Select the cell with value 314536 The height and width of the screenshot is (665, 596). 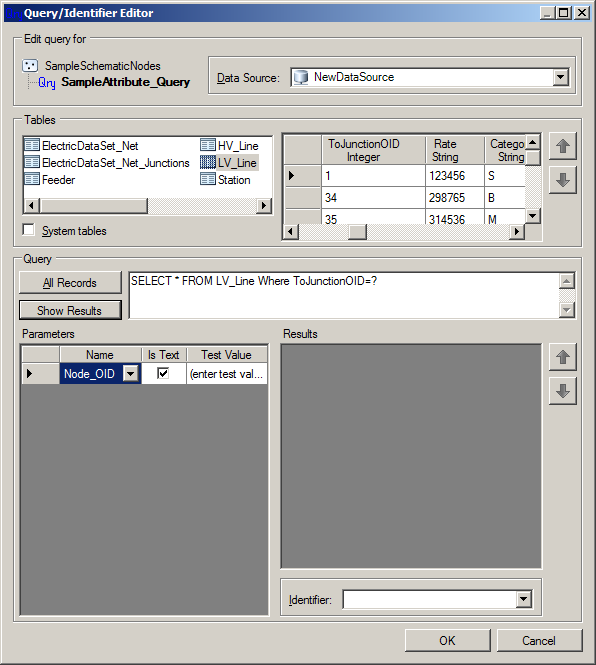click(x=455, y=217)
